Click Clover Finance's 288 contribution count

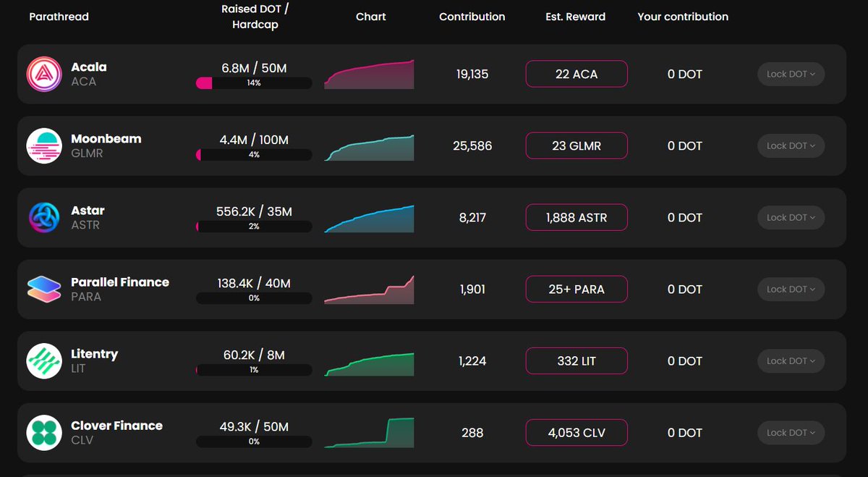point(472,432)
